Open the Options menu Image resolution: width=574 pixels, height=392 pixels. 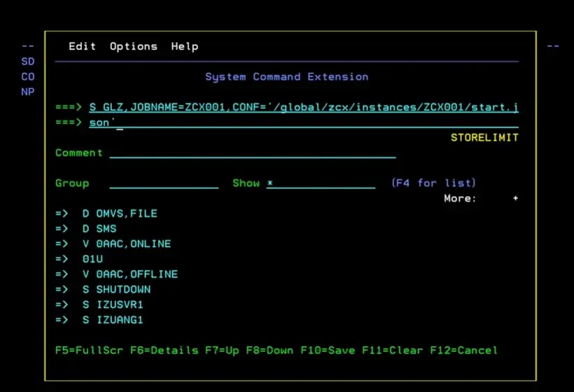click(x=134, y=46)
